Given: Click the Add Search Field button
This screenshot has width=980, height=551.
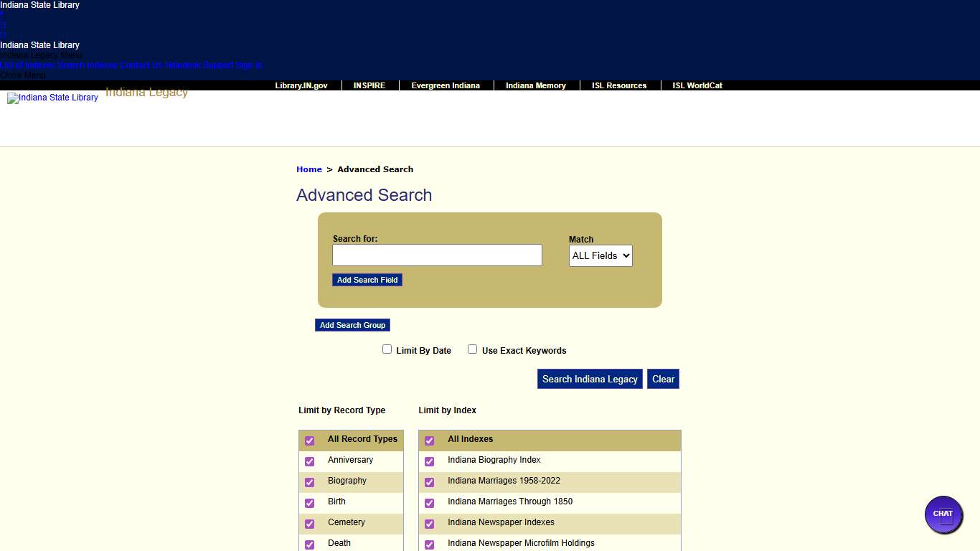Looking at the screenshot, I should 367,280.
